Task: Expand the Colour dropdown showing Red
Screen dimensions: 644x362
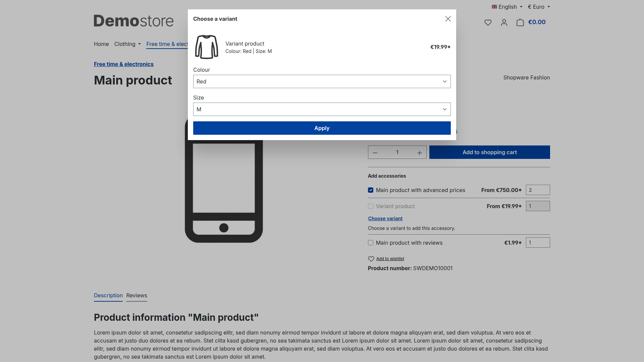Action: pyautogui.click(x=322, y=81)
